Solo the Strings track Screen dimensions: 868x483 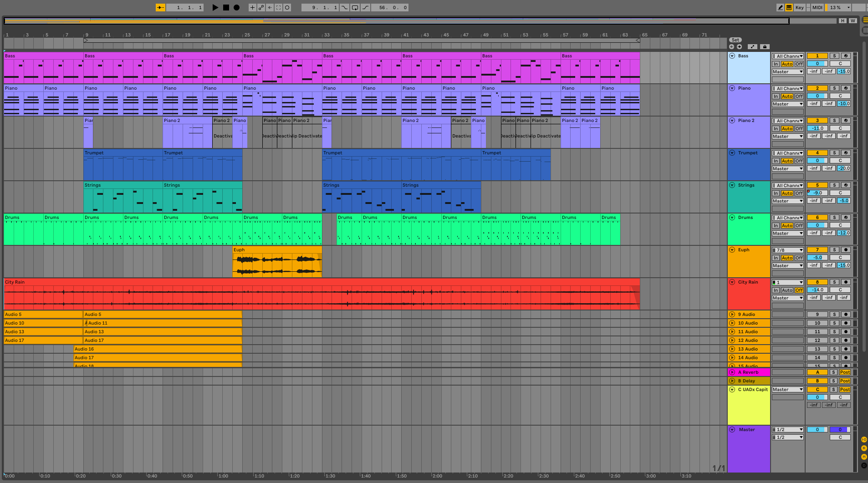(834, 185)
